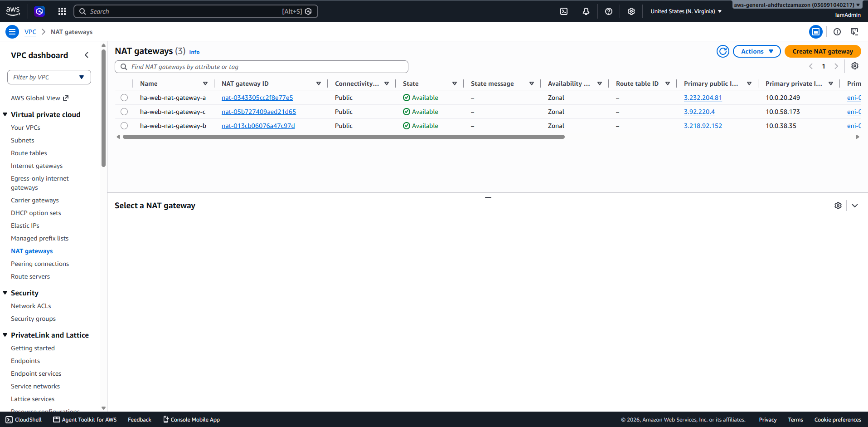The height and width of the screenshot is (427, 868).
Task: Open Agent Toolkit for AWS in the footer
Action: [85, 420]
